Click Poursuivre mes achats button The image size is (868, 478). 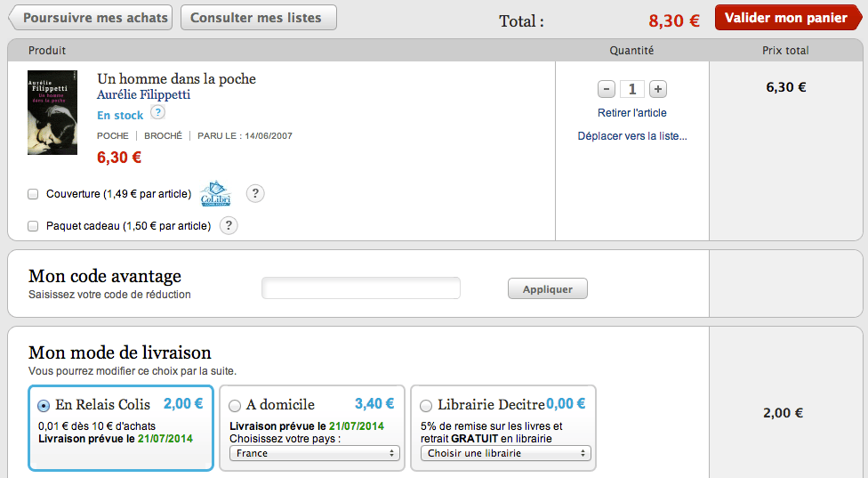point(91,18)
